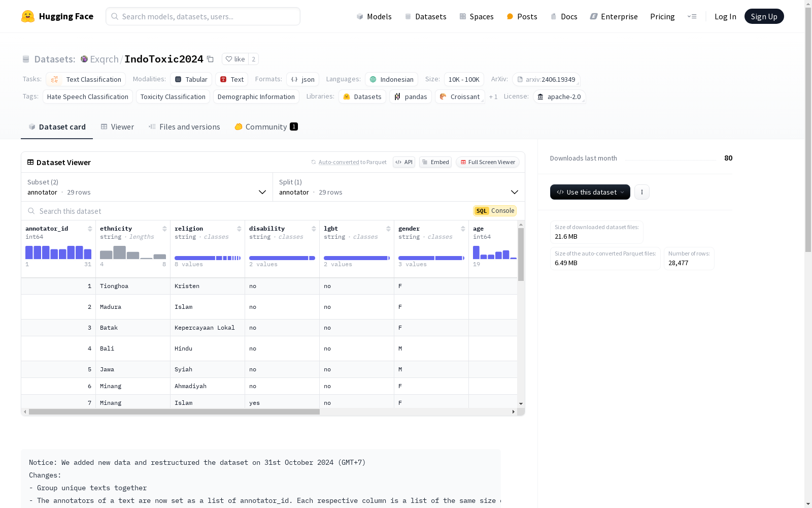Click the like count number 2
This screenshot has height=508, width=812.
click(x=254, y=59)
